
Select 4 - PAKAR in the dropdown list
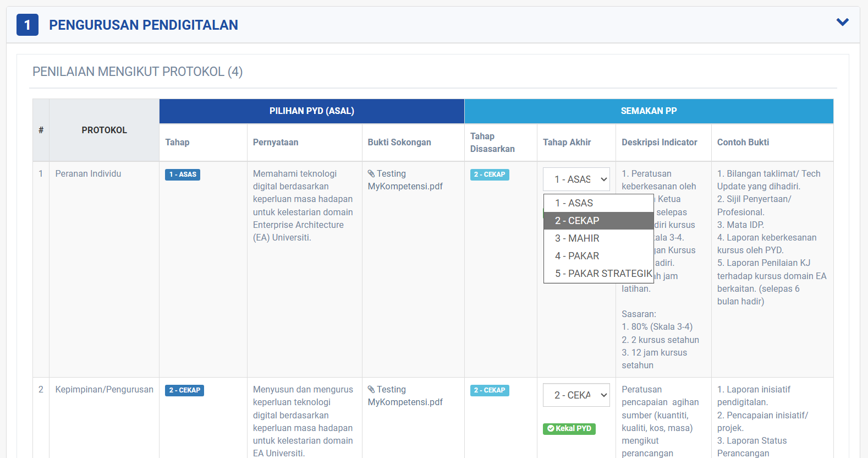click(x=598, y=256)
